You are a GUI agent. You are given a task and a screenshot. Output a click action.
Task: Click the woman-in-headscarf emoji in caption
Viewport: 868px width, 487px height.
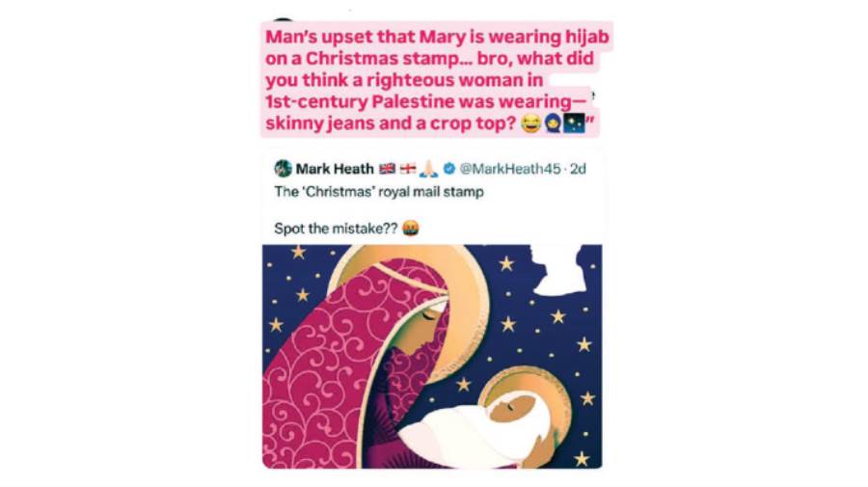pyautogui.click(x=552, y=123)
